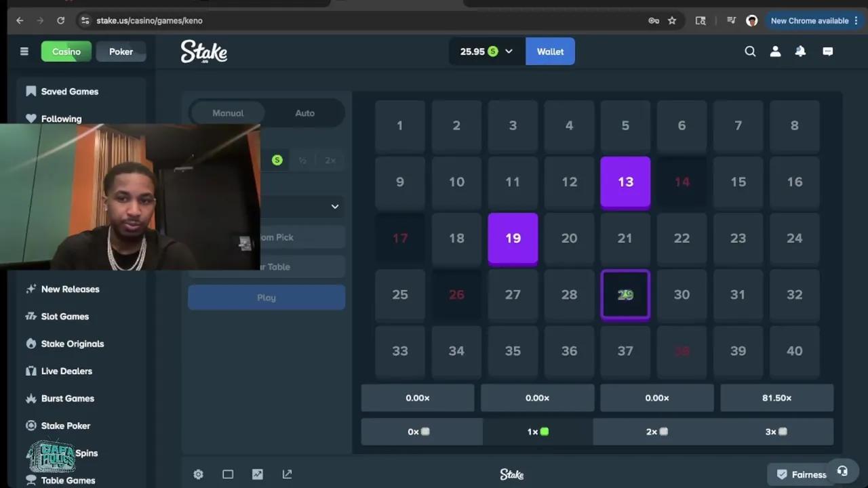868x488 pixels.
Task: Click the Wallet button
Action: (x=550, y=52)
